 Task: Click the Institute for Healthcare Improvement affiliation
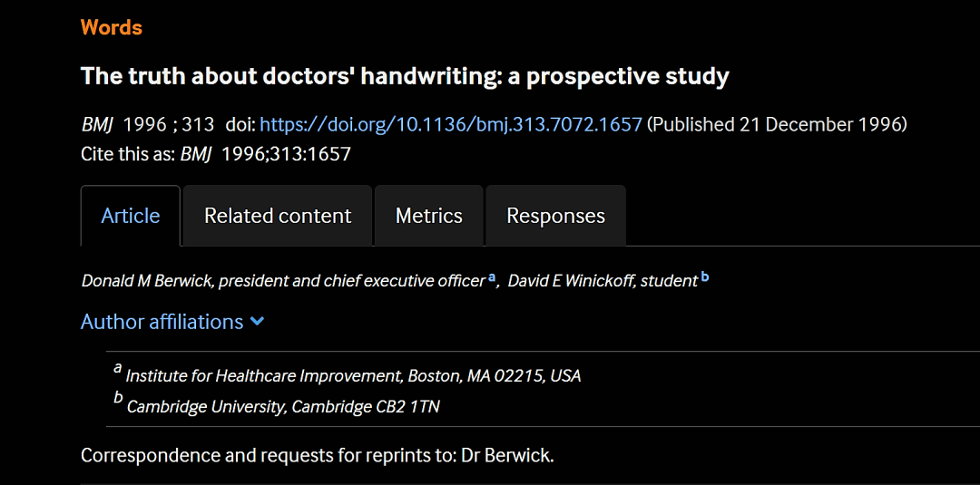353,376
